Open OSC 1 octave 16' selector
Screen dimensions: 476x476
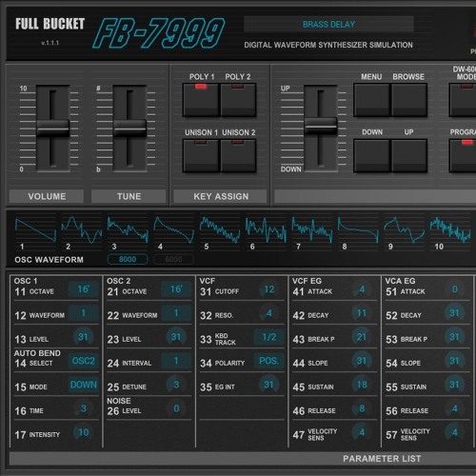[x=83, y=289]
